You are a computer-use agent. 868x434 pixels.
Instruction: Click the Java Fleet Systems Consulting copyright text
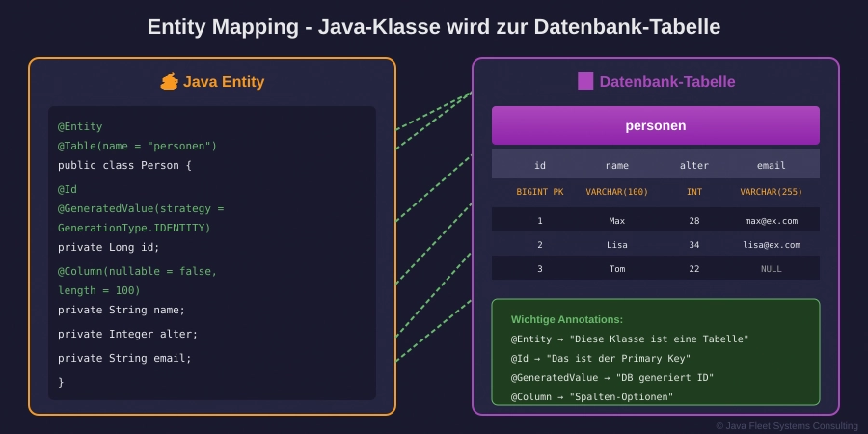[x=786, y=425]
